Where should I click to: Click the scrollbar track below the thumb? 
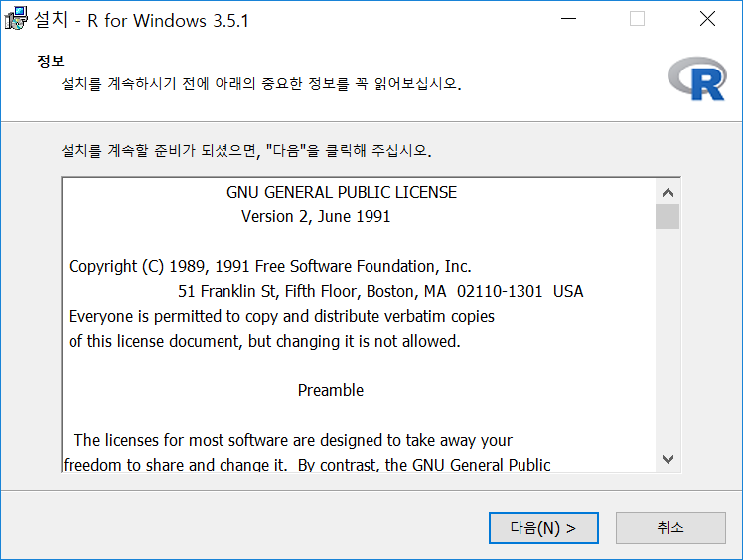pyautogui.click(x=668, y=339)
